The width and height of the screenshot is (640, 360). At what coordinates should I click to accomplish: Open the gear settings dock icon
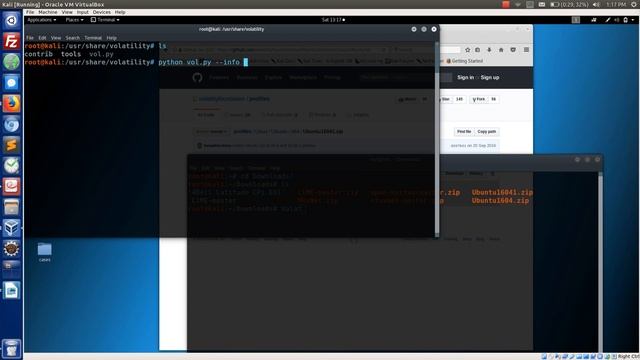11,249
